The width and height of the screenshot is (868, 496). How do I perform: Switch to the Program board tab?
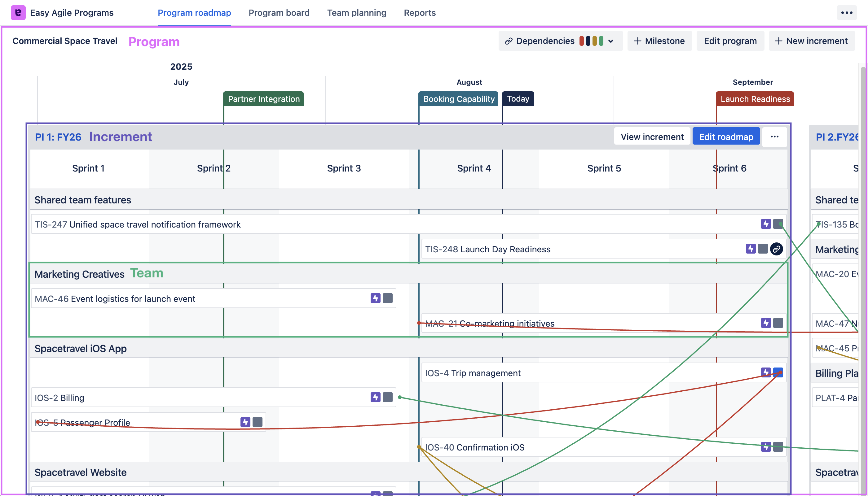point(279,13)
